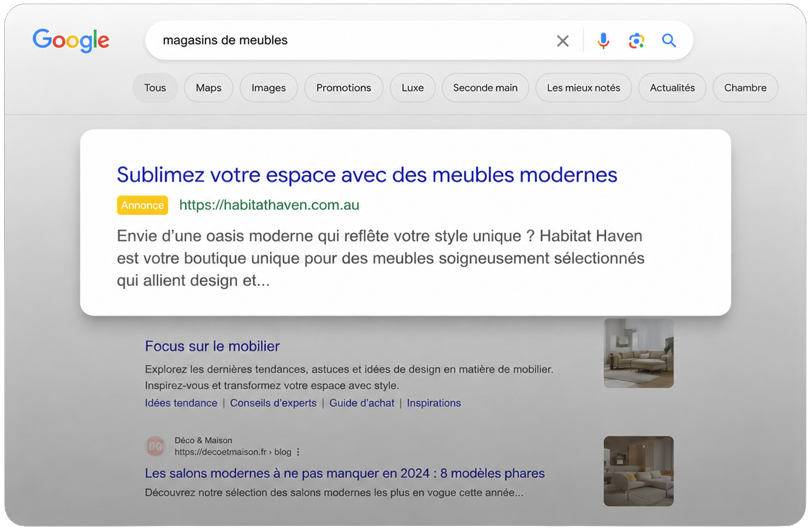Open the Focus sur le mobilier heading
This screenshot has height=532, width=811.
tap(212, 346)
